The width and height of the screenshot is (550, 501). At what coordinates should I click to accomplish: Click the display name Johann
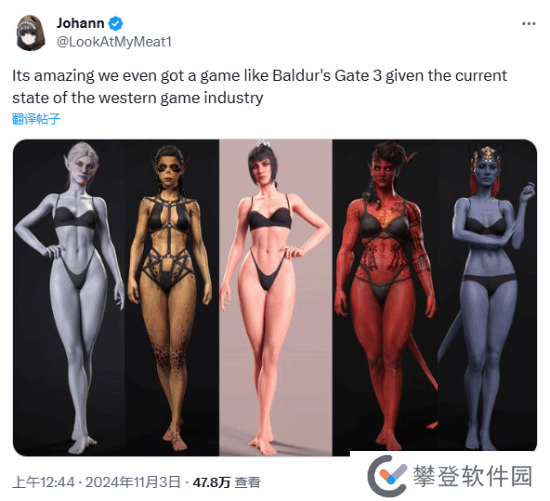(80, 23)
